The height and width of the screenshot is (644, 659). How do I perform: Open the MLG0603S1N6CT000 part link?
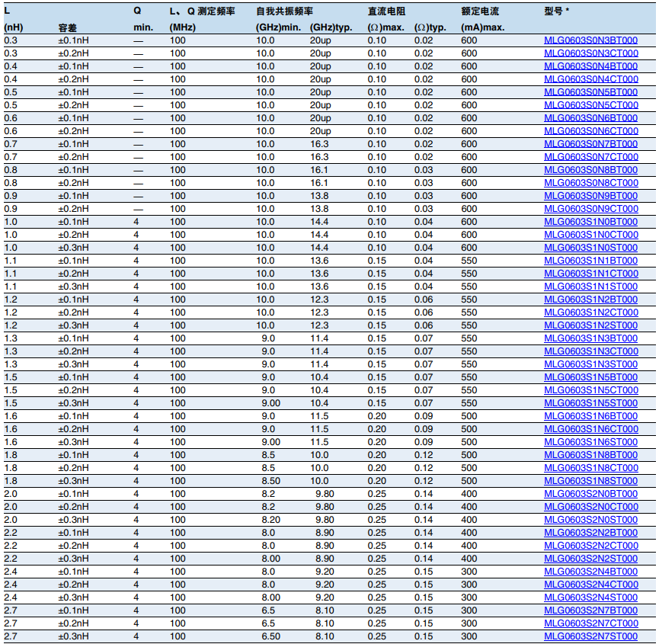point(591,429)
